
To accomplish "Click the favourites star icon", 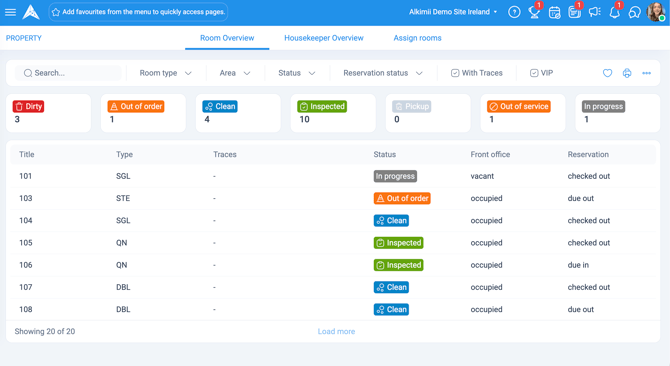I will (x=56, y=12).
